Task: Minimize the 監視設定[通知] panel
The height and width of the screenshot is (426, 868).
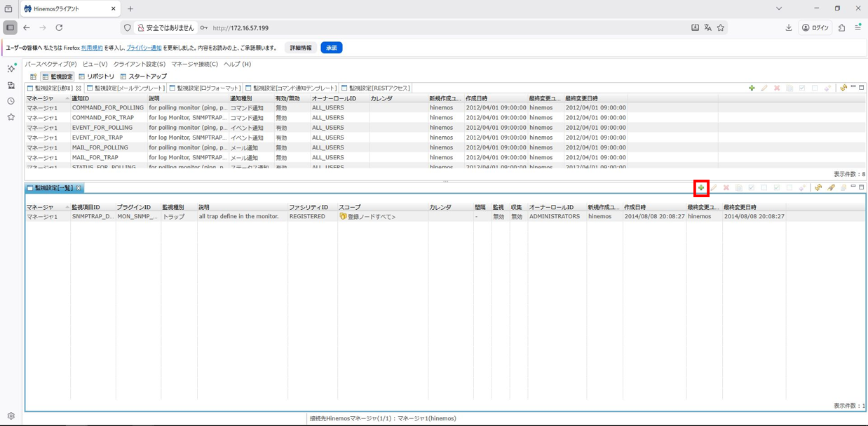Action: click(853, 88)
